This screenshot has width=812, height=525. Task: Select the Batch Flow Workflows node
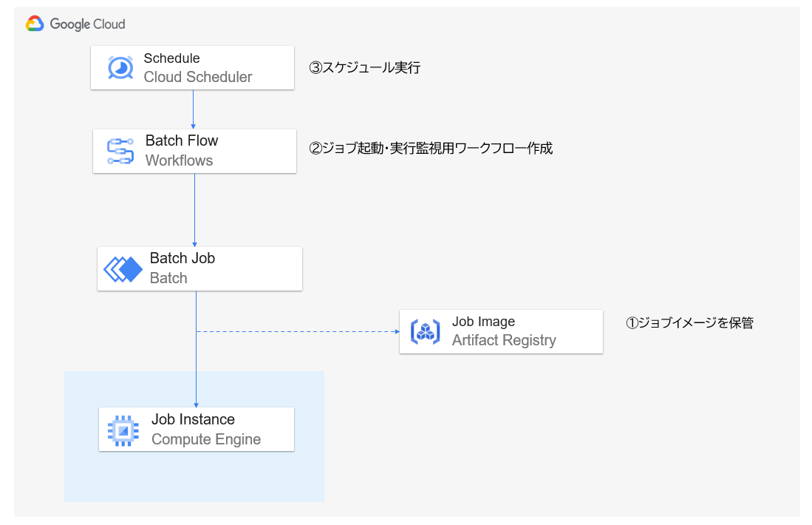point(194,151)
